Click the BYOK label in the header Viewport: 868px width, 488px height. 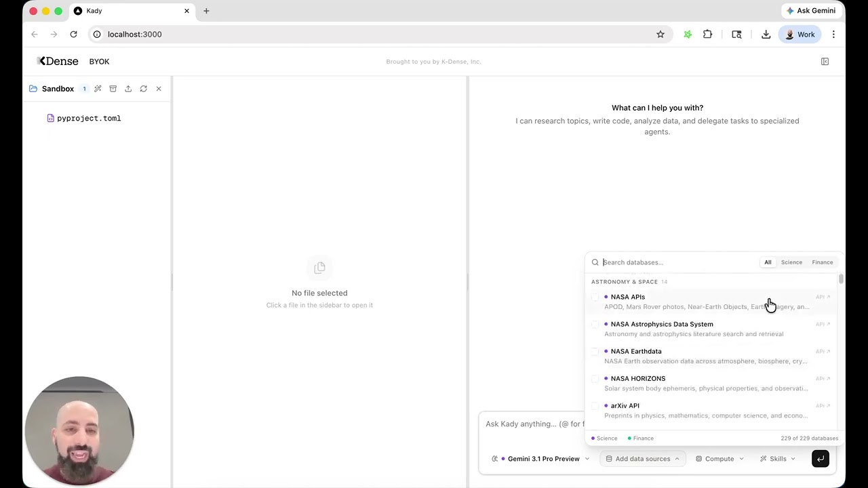click(x=99, y=62)
